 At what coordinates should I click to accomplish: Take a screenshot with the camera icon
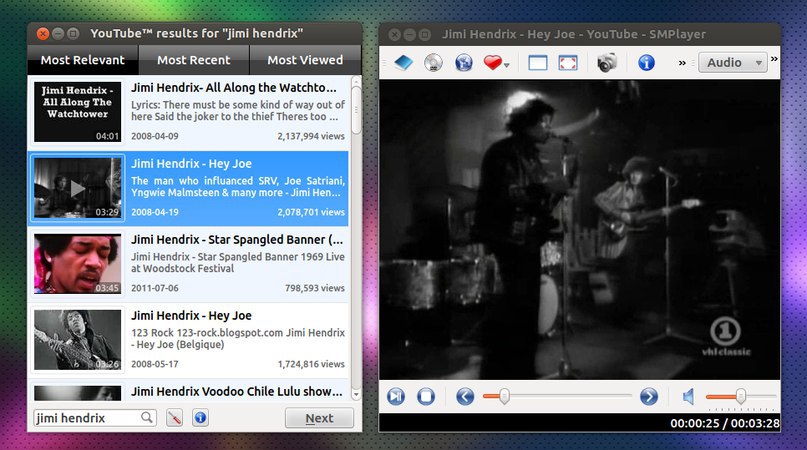point(607,63)
